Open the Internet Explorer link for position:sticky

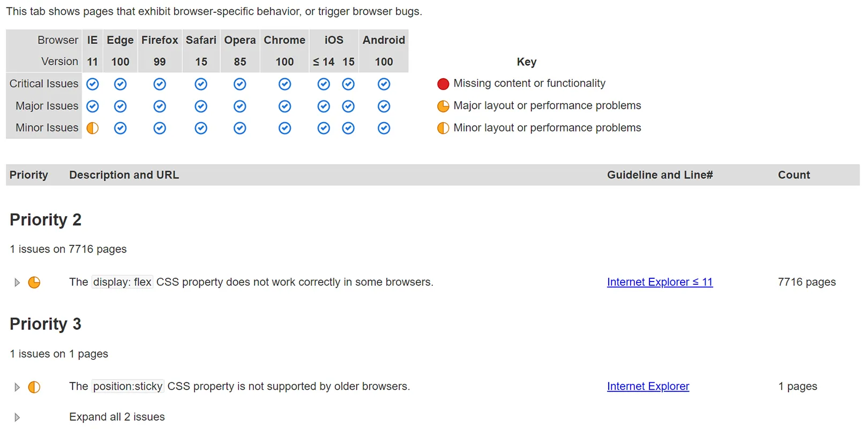648,386
